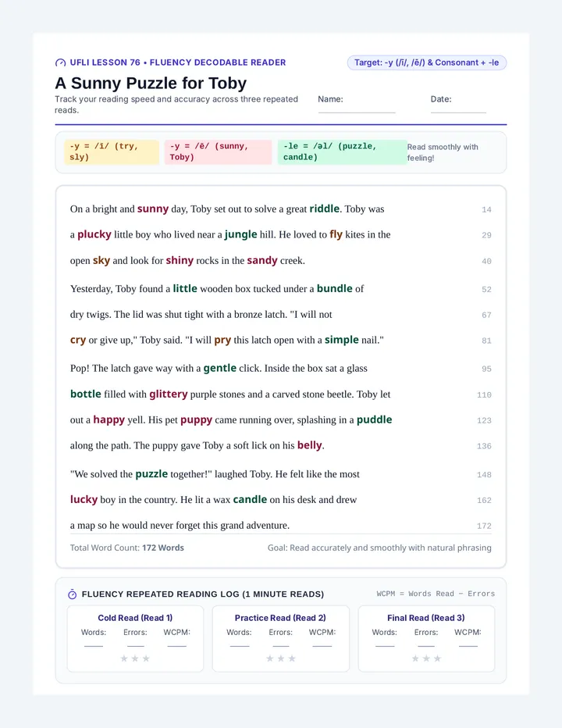Select the last star under Final Read
This screenshot has width=562, height=728.
click(x=437, y=658)
